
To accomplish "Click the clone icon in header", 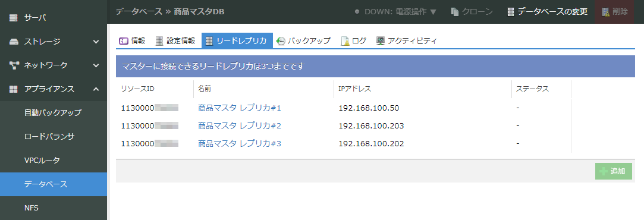I will [455, 12].
